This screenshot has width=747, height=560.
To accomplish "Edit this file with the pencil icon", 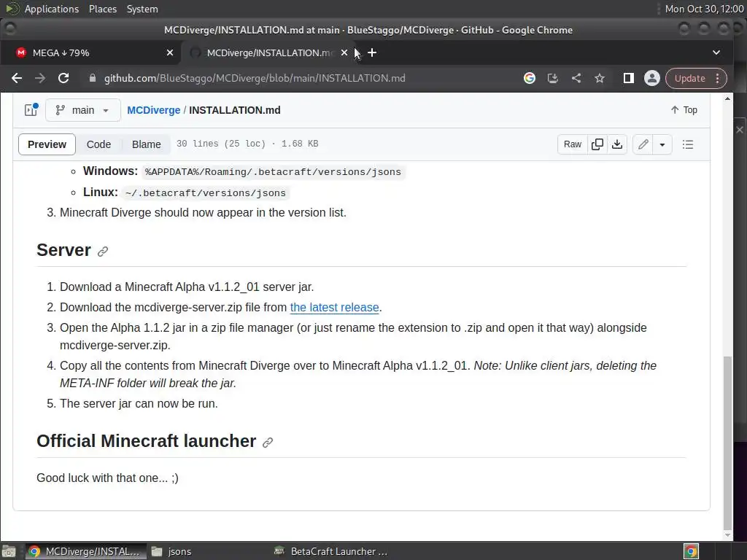I will (643, 144).
